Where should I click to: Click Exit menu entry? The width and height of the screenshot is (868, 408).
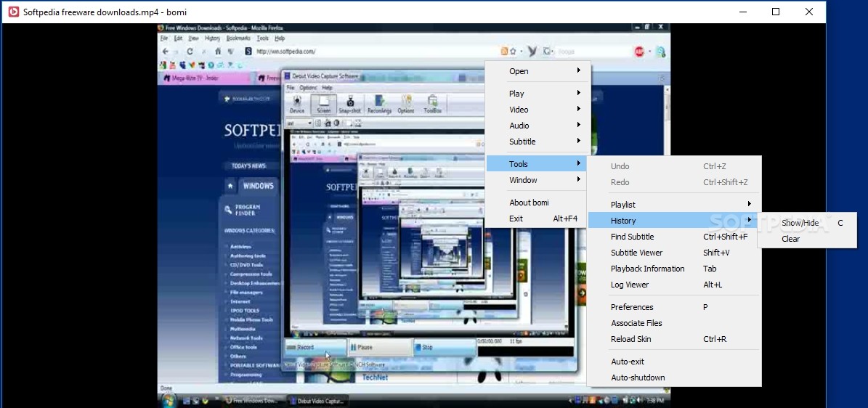(538, 219)
